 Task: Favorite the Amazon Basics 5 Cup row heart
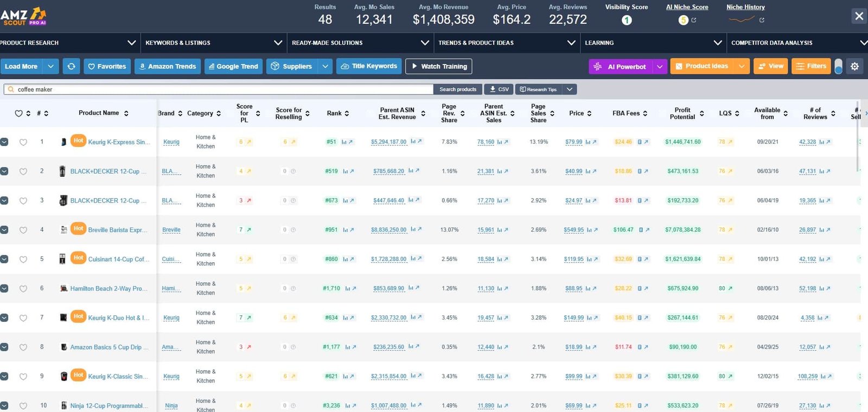point(23,347)
